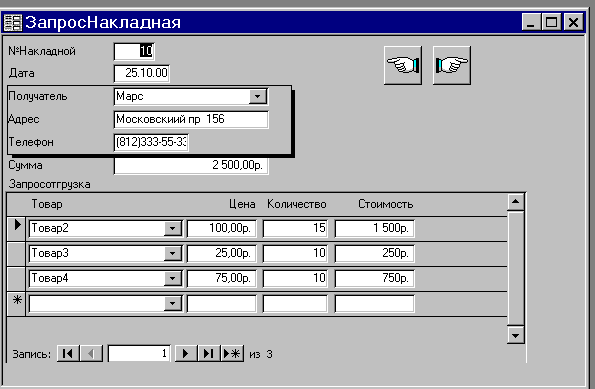Viewport: 595px width, 389px height.
Task: Click the Получатель label
Action: (x=38, y=96)
